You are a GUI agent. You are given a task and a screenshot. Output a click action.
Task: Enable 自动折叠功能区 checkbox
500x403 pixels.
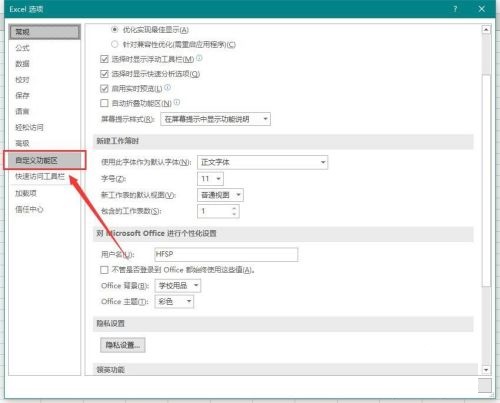pyautogui.click(x=104, y=103)
